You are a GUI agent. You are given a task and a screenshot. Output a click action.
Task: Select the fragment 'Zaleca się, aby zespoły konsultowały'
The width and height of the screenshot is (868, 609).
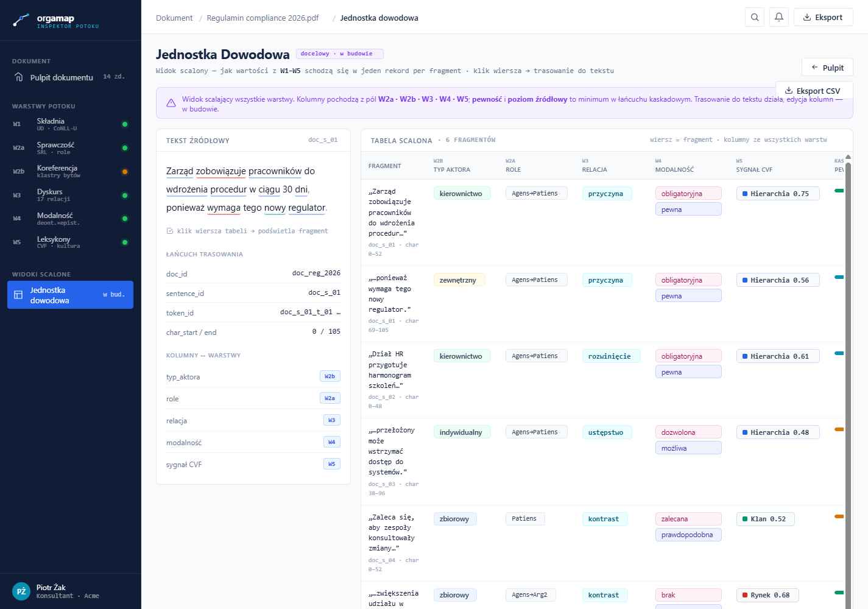click(x=603, y=543)
